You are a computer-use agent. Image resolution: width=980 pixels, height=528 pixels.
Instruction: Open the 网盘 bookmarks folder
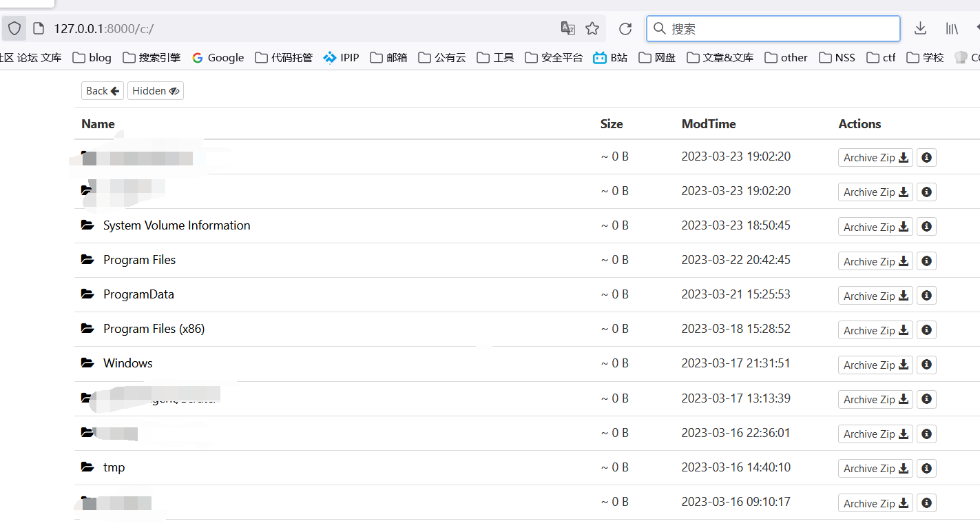tap(658, 57)
